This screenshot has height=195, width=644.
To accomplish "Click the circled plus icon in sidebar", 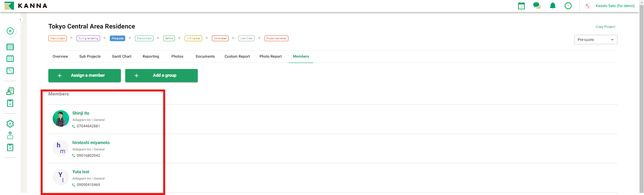I will pos(10,31).
